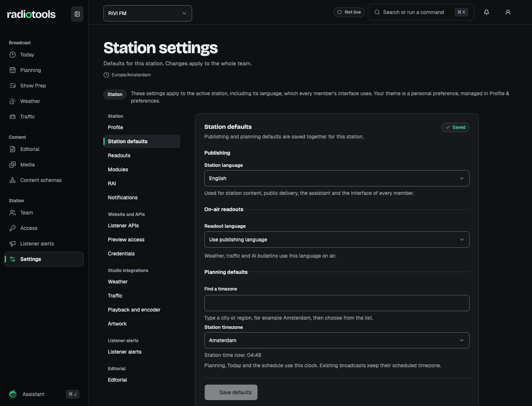Click the Station time now: 04:48 text

click(x=233, y=355)
